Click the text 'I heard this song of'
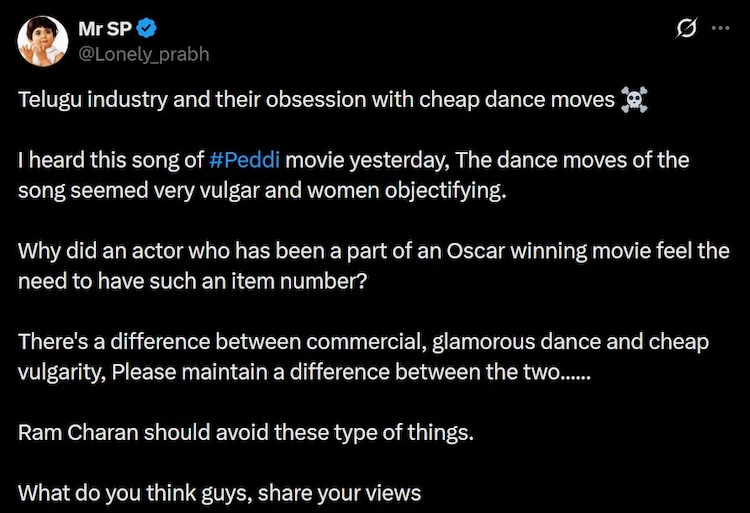Viewport: 750px width, 513px height. (x=111, y=160)
